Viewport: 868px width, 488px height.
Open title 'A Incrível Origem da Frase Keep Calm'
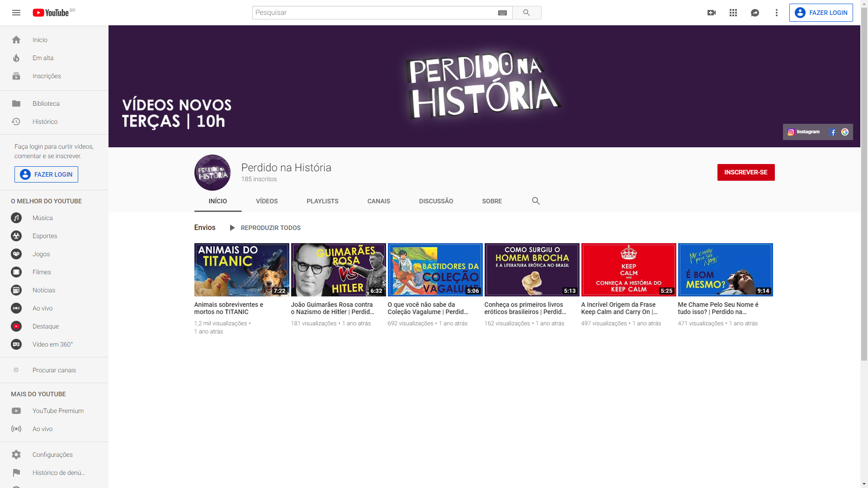point(619,308)
